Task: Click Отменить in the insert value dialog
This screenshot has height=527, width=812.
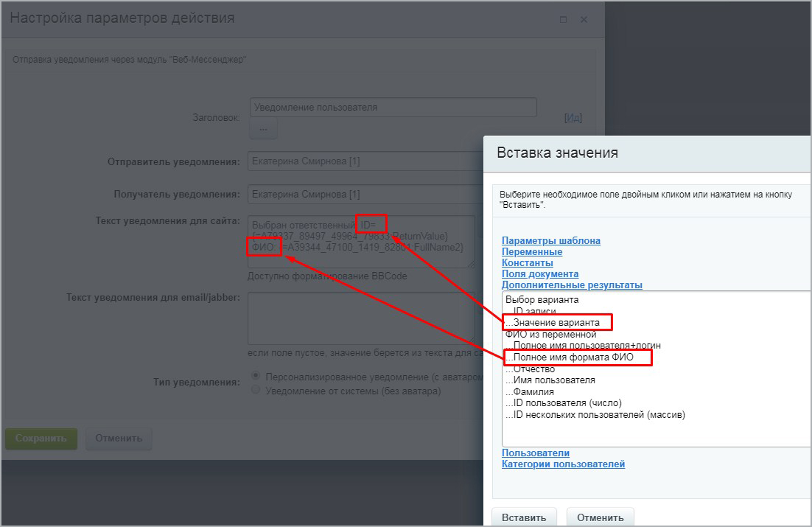Action: point(600,517)
